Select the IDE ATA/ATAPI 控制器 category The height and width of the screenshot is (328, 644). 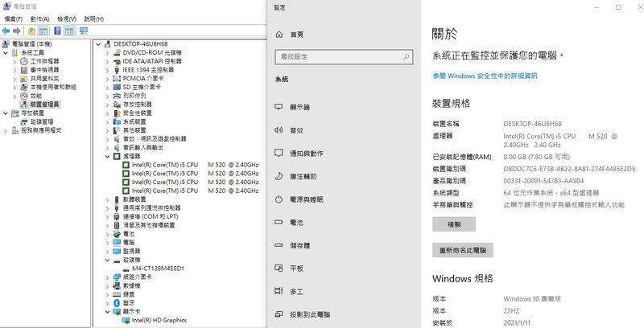[152, 61]
